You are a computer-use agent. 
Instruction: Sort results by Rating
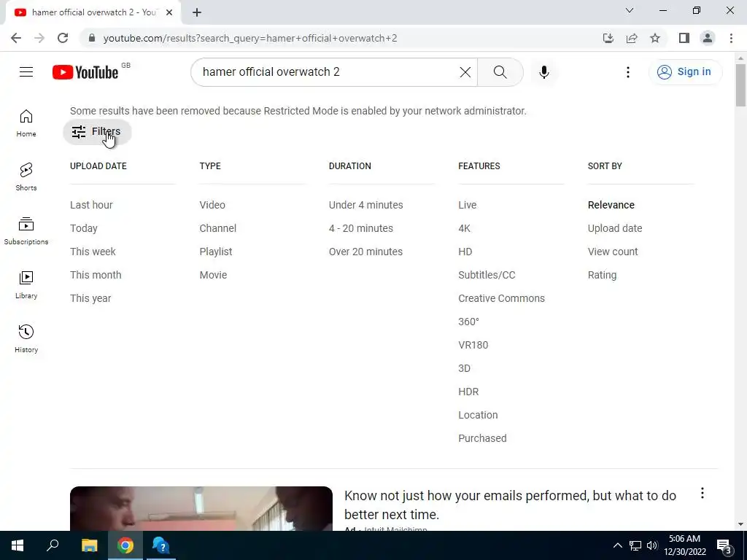click(x=602, y=275)
